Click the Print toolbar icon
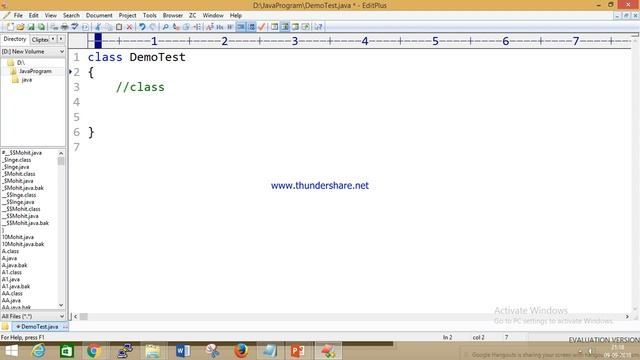The width and height of the screenshot is (640, 360). tap(64, 27)
